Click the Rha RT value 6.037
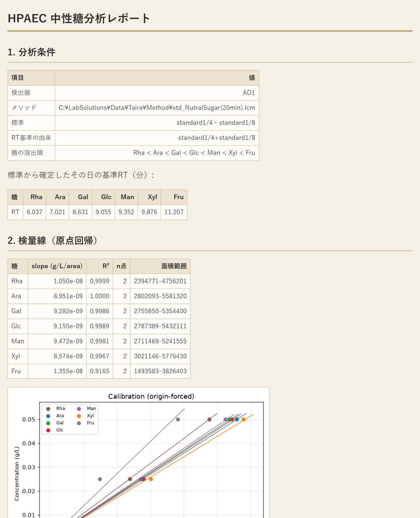This screenshot has width=420, height=518. click(x=35, y=212)
